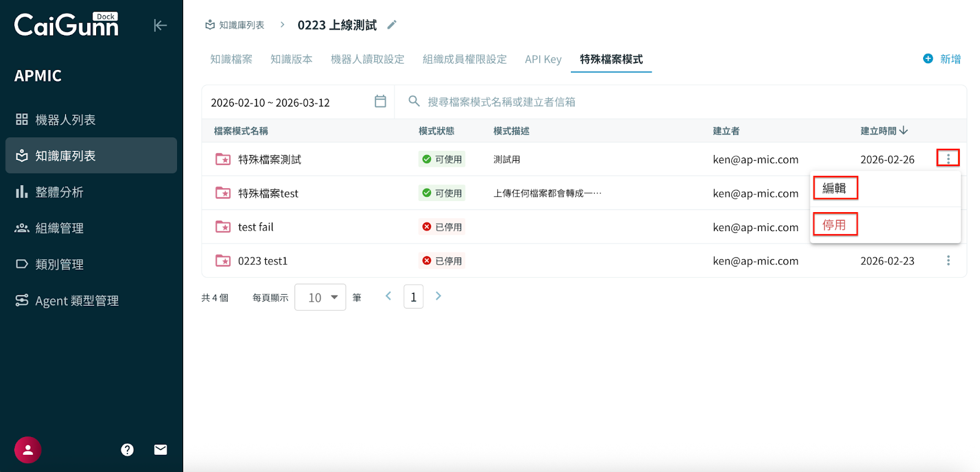The width and height of the screenshot is (980, 472).
Task: Navigate to 知識庫列表 breadcrumb link
Action: click(235, 25)
